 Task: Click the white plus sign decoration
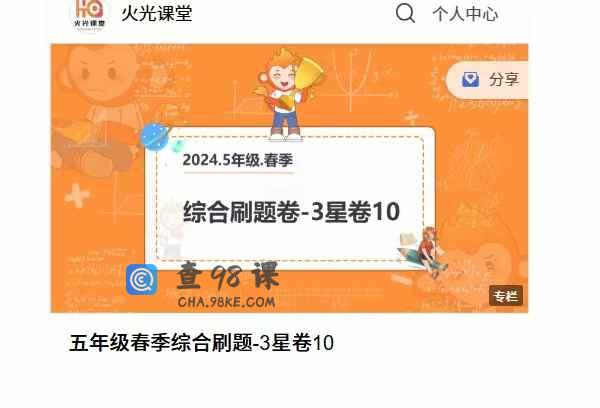(78, 196)
